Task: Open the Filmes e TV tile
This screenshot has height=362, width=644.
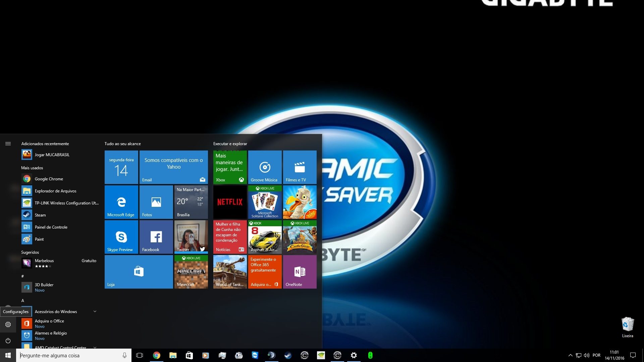Action: (x=300, y=167)
